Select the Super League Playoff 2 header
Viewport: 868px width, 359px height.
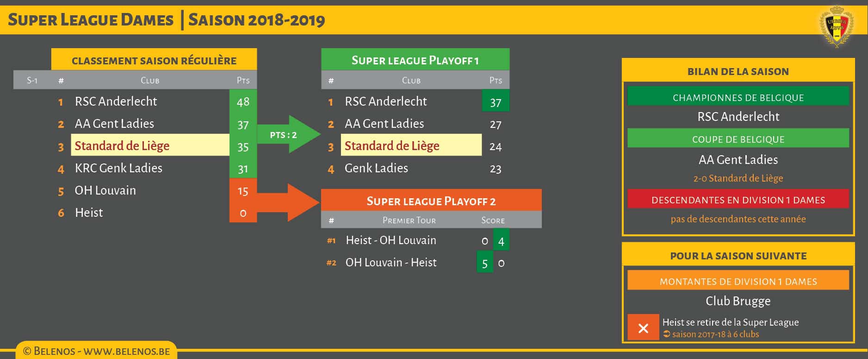pyautogui.click(x=431, y=201)
